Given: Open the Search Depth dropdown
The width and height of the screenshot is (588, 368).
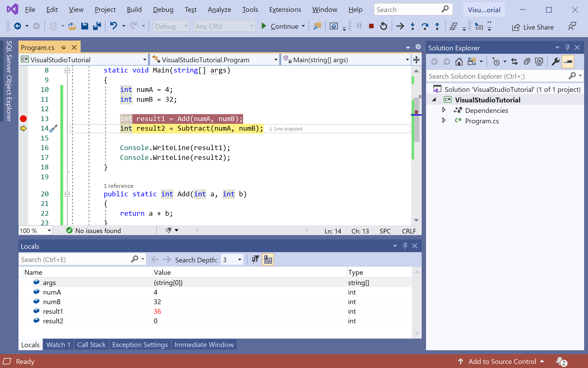Looking at the screenshot, I should point(239,260).
